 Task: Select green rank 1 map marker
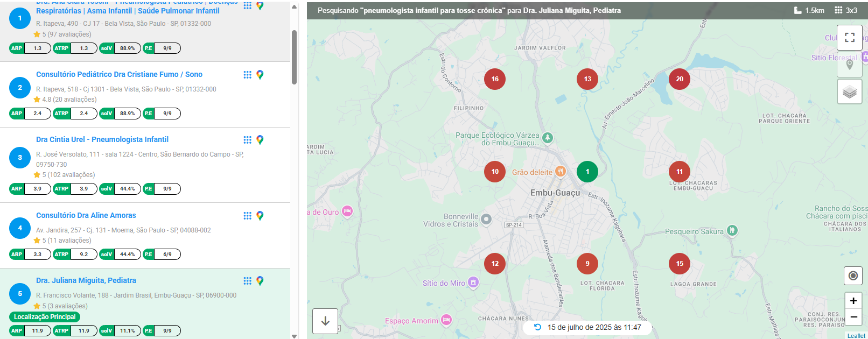(x=587, y=172)
